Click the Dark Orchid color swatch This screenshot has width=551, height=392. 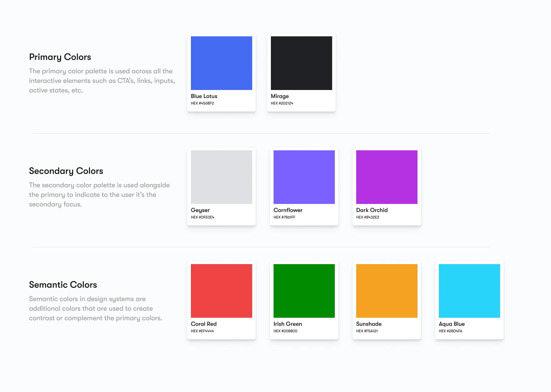tap(386, 177)
